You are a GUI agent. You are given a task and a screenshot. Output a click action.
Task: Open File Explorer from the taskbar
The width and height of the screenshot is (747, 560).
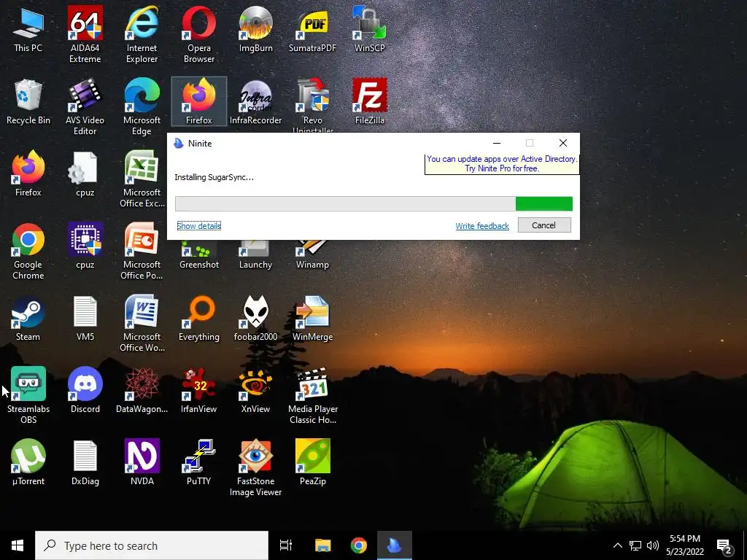tap(322, 545)
